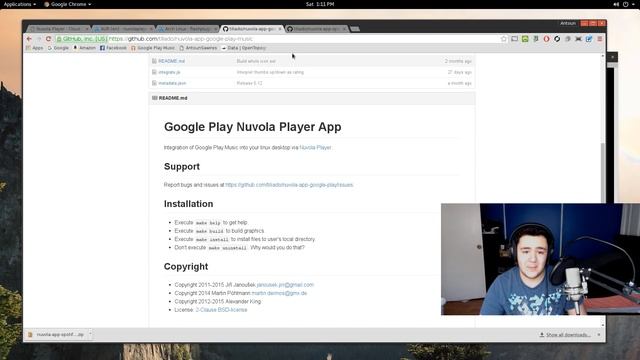This screenshot has width=640, height=360.
Task: Click the downloaded nuvola-app zip file icon
Action: point(30,334)
